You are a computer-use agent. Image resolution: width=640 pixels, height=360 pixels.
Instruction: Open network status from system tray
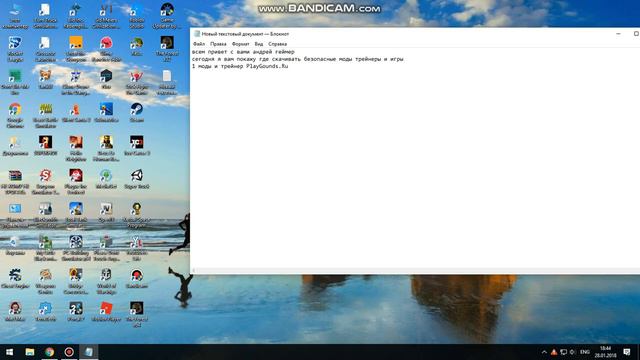tap(564, 352)
